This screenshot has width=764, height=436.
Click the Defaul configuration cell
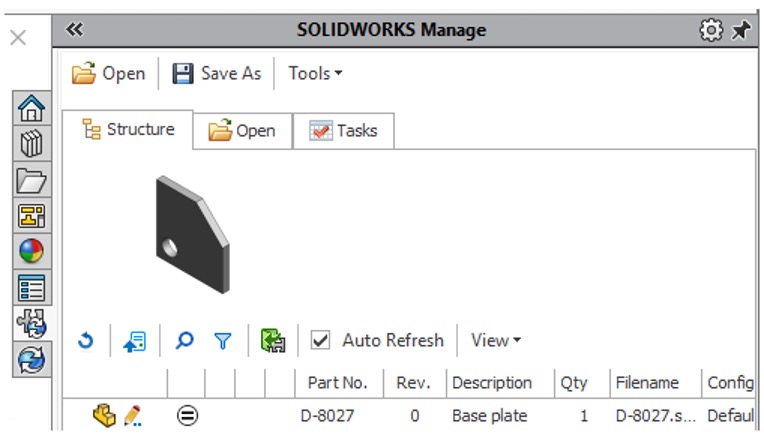730,416
